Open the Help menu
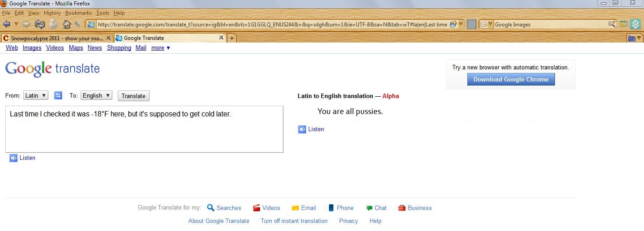The width and height of the screenshot is (644, 231). 119,13
